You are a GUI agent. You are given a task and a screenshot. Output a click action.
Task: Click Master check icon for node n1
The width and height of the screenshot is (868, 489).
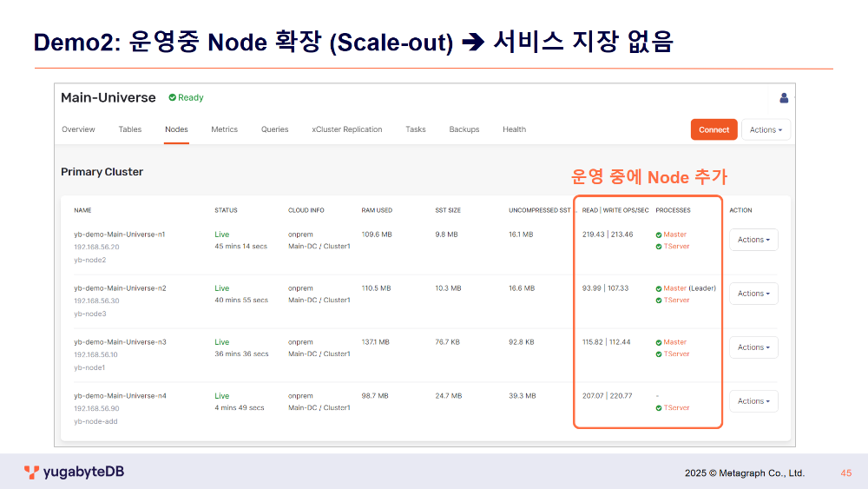click(659, 235)
